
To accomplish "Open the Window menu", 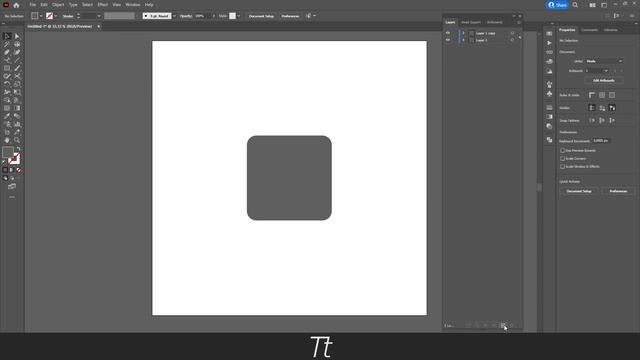I will (133, 5).
